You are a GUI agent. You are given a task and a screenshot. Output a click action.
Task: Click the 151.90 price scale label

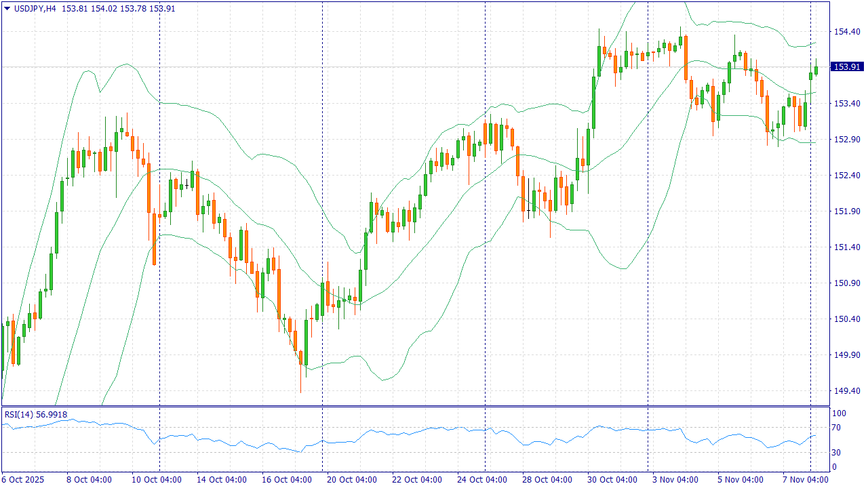click(847, 211)
